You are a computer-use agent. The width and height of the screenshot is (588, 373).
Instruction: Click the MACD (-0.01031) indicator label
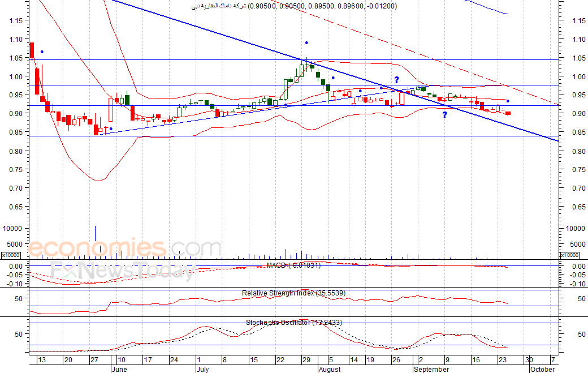[293, 265]
